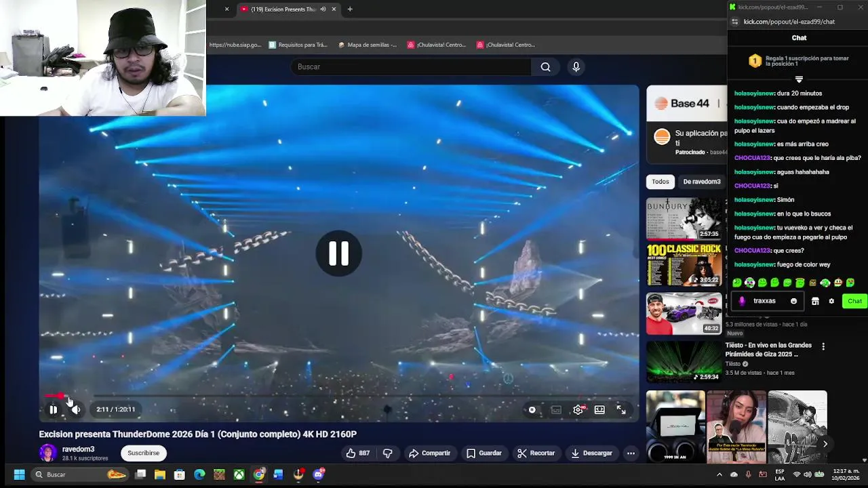Open Windows Start menu
Screen dimensions: 868x488
coord(19,474)
